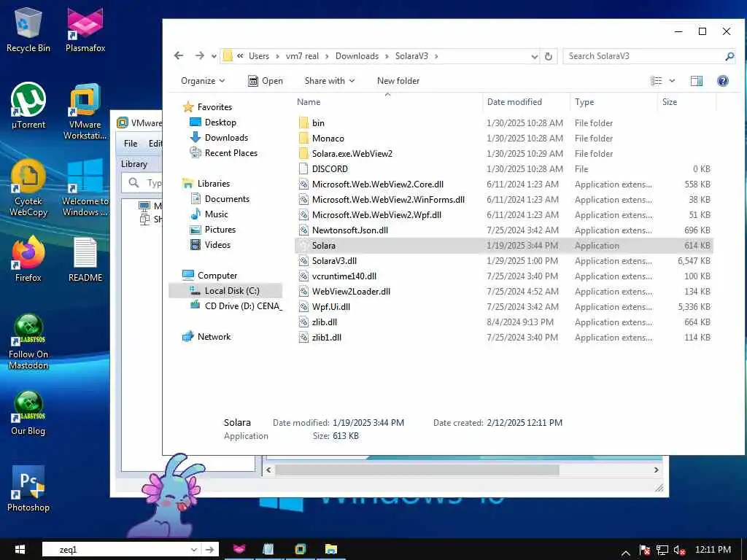Screen dimensions: 747x560
Task: Launch Photoshop from the desktop
Action: click(28, 489)
